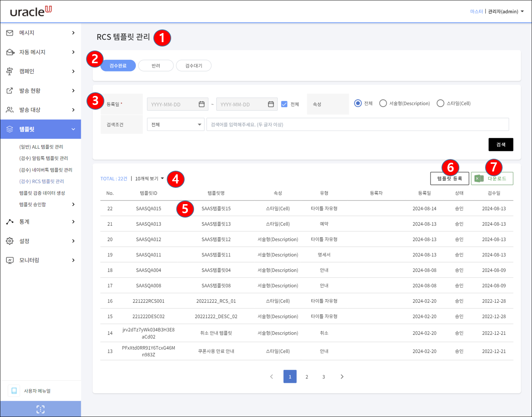
Task: Toggle the 전체 date checkbox
Action: [x=284, y=104]
